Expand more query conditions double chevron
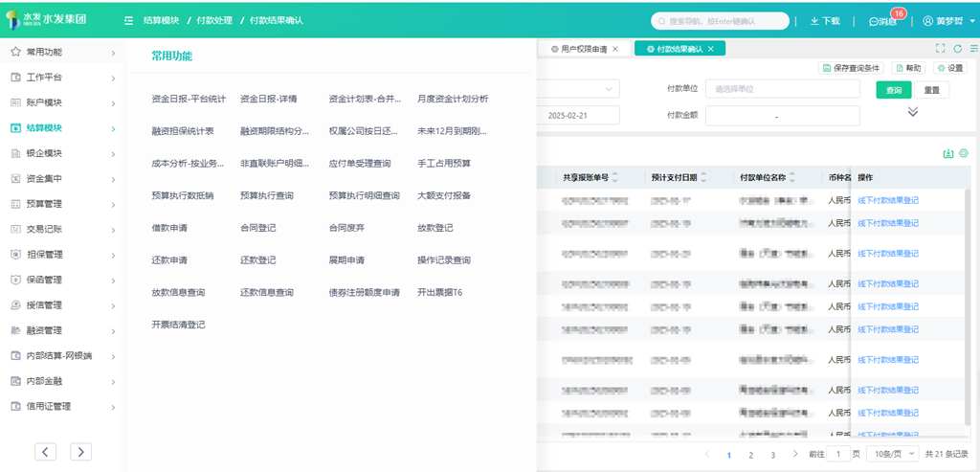The width and height of the screenshot is (980, 472). click(x=912, y=112)
